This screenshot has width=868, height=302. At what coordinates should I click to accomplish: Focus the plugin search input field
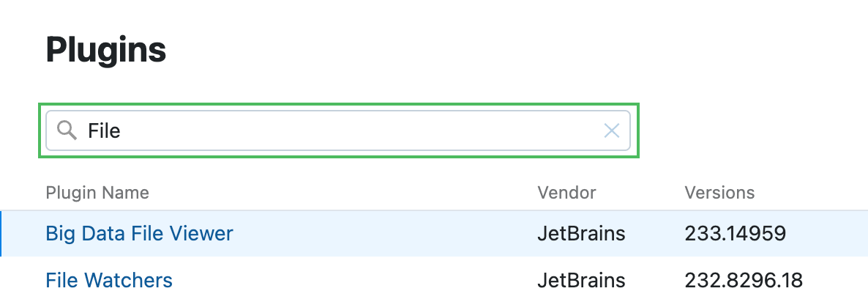[351, 130]
